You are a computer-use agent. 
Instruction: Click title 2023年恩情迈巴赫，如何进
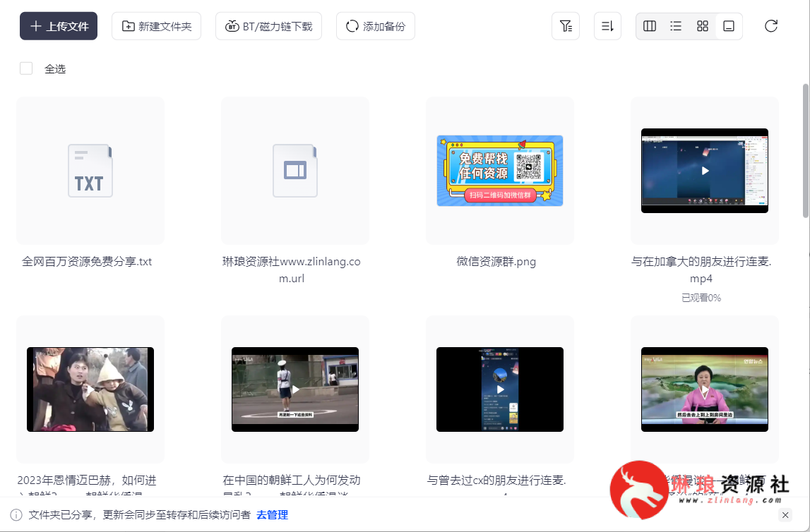pos(87,480)
